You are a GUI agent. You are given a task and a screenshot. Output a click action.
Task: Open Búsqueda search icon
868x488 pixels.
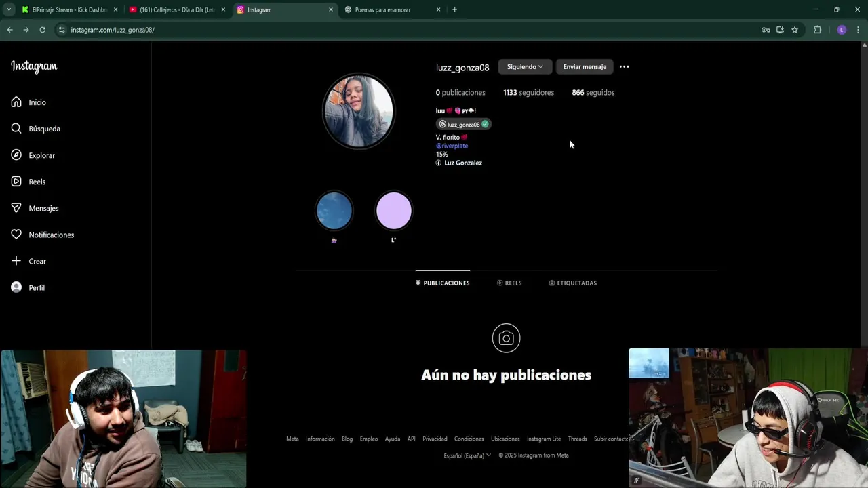(16, 129)
